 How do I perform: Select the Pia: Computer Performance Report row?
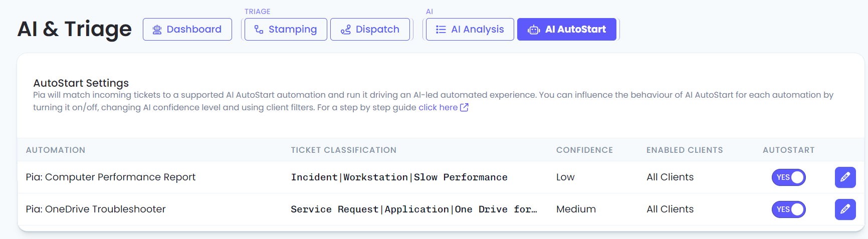441,177
